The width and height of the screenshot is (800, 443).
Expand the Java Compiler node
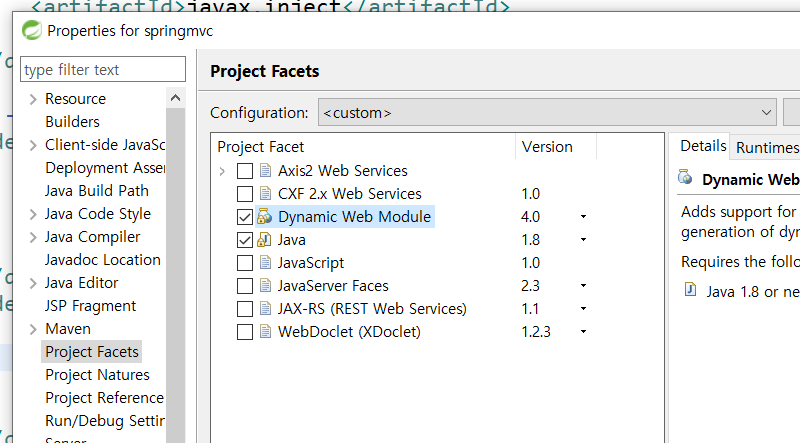(33, 237)
